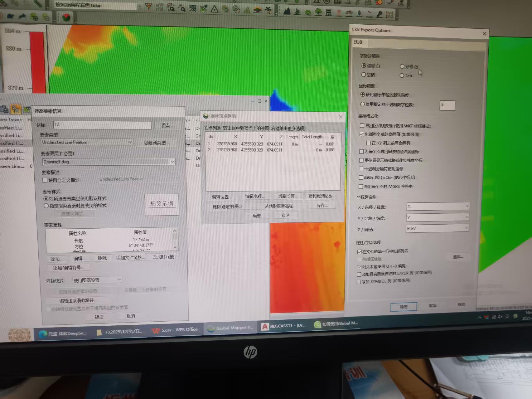Click the 从地形更新高程 button
This screenshot has height=399, width=532.
click(x=278, y=206)
